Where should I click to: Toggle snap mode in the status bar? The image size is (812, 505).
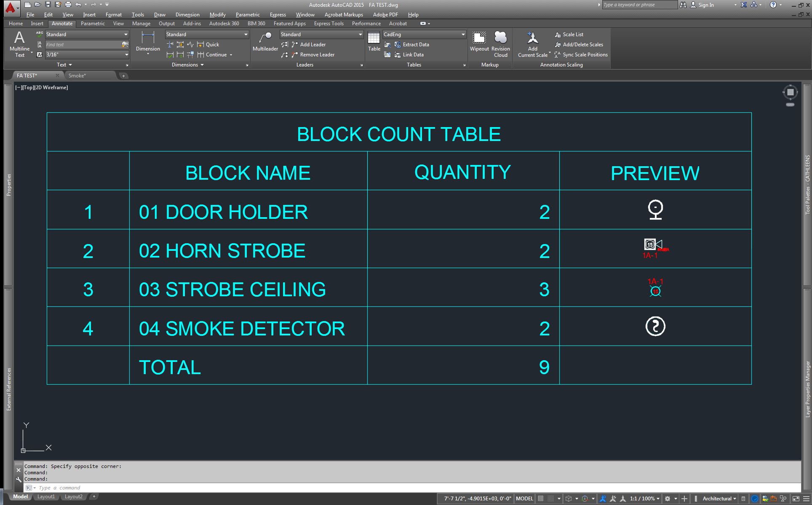tap(540, 498)
